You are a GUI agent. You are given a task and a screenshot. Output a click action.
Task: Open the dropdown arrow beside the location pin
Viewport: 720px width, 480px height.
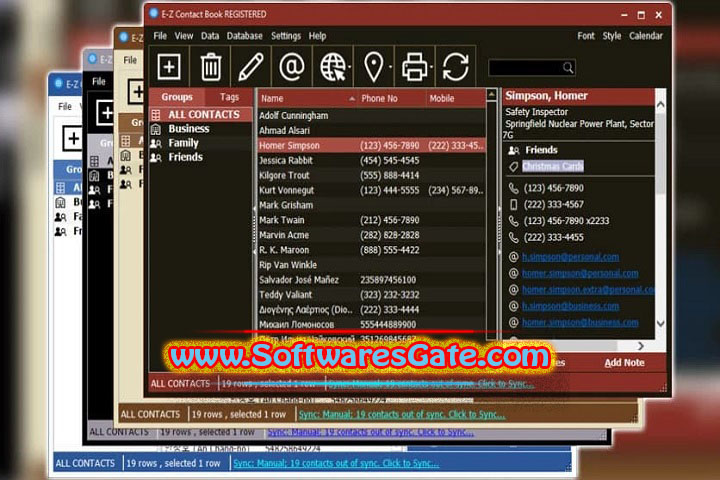tap(390, 67)
